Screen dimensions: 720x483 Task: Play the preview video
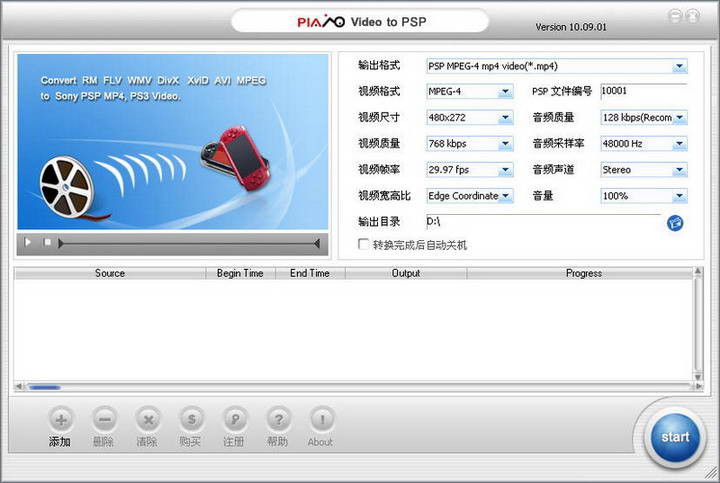[x=28, y=242]
